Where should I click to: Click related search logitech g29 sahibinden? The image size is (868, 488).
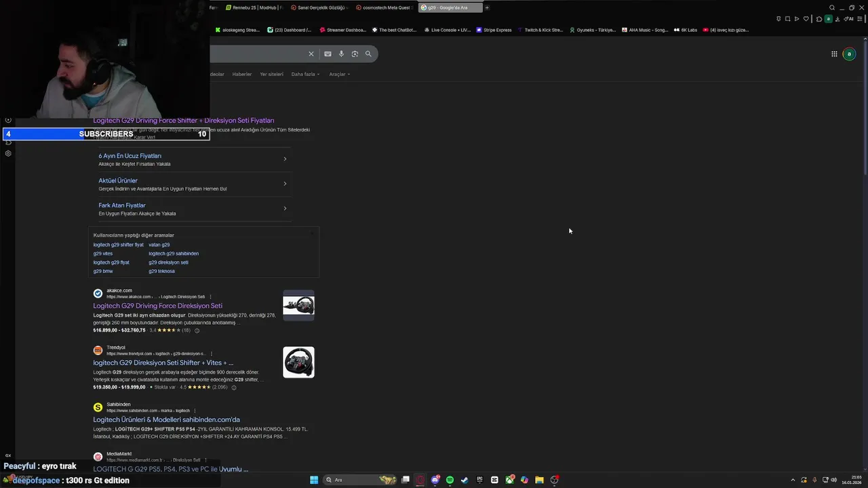coord(174,253)
